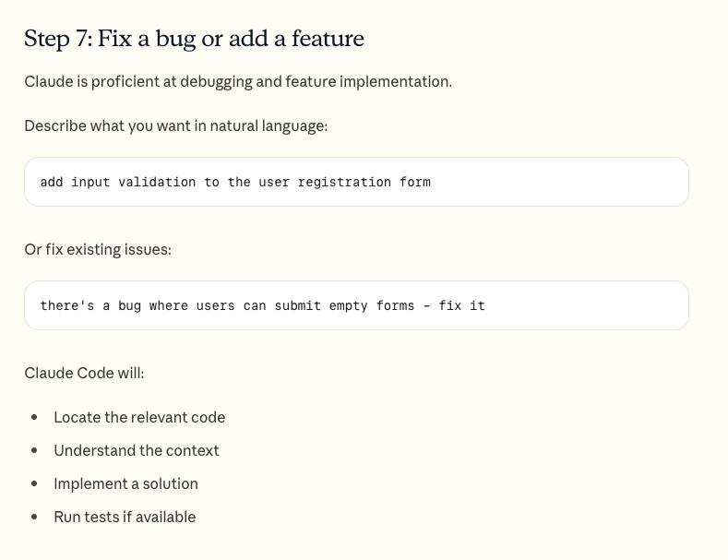The width and height of the screenshot is (728, 560).
Task: Click the word "registration" in the first code block
Action: click(x=344, y=182)
